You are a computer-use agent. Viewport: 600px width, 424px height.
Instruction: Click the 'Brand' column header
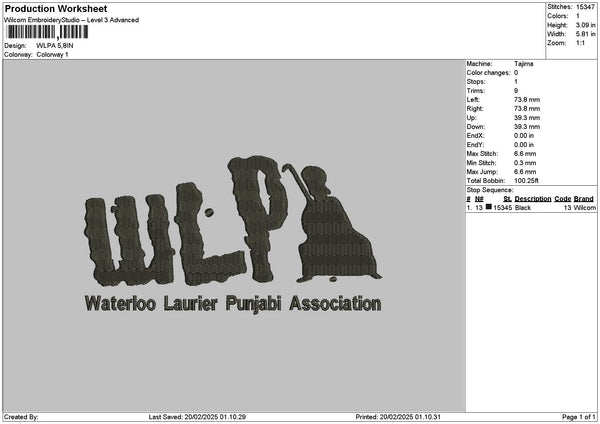tap(584, 199)
